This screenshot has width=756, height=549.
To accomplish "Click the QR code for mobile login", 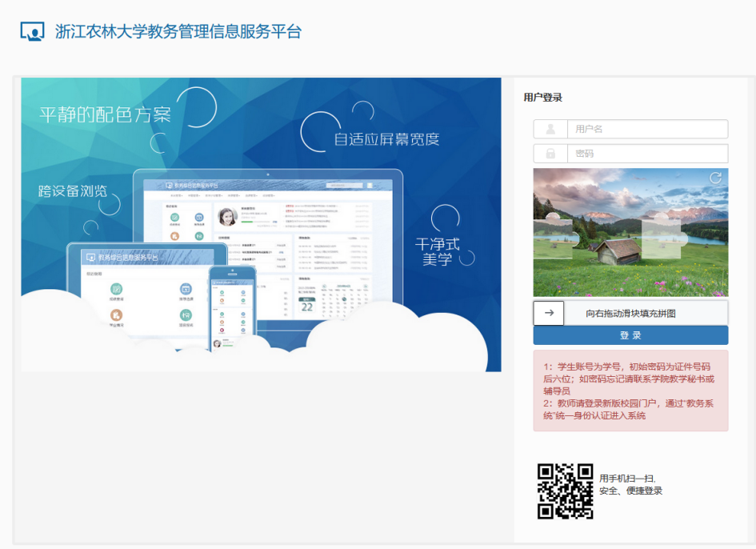I will tap(565, 491).
